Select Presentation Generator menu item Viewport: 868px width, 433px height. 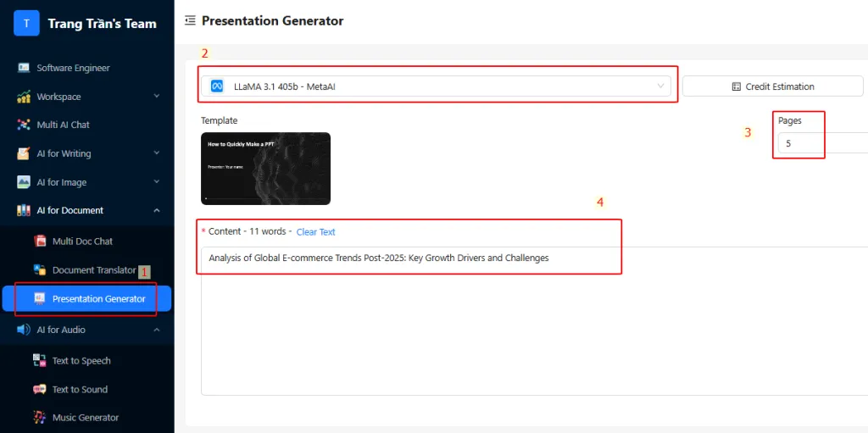tap(87, 299)
